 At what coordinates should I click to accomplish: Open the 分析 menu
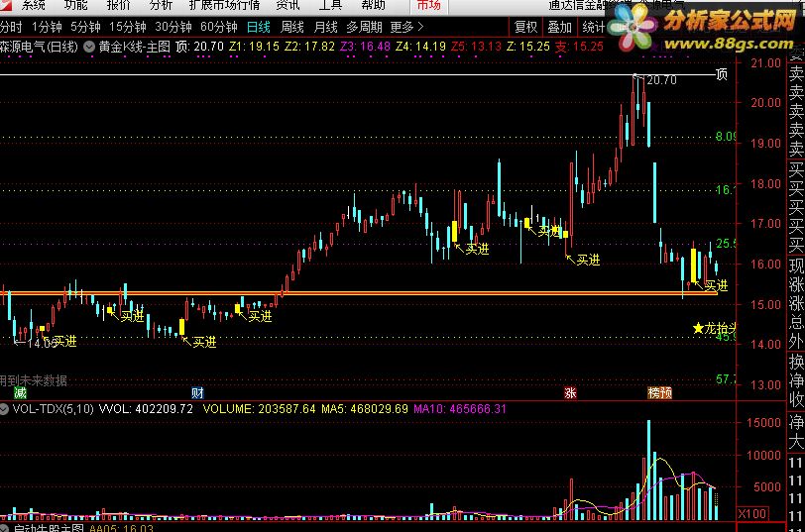pos(162,5)
